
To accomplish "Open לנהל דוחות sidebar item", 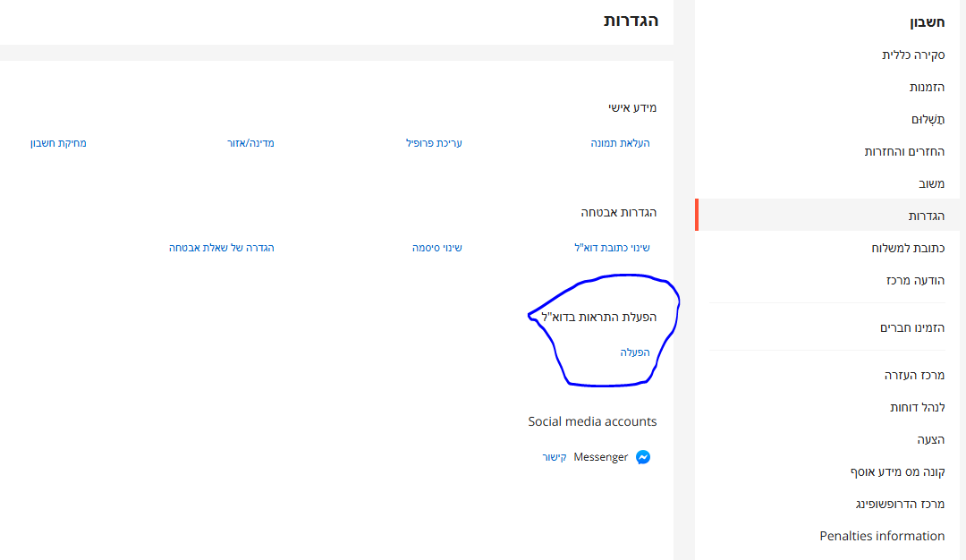I will (918, 407).
